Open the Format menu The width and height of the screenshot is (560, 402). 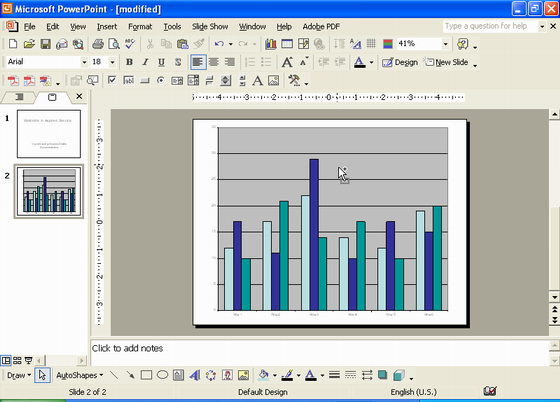(140, 27)
